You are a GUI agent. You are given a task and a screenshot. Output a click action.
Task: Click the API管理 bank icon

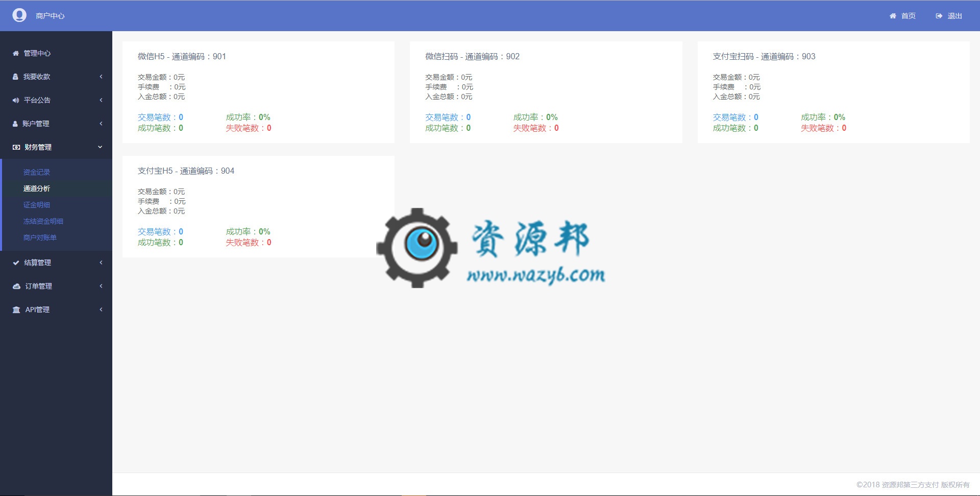[x=16, y=310]
